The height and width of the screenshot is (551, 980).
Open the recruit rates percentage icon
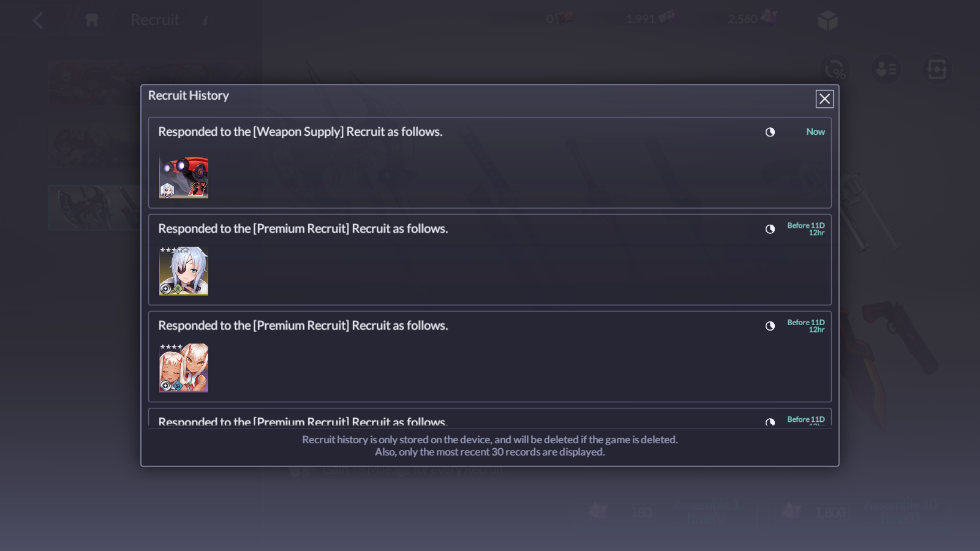pos(835,69)
